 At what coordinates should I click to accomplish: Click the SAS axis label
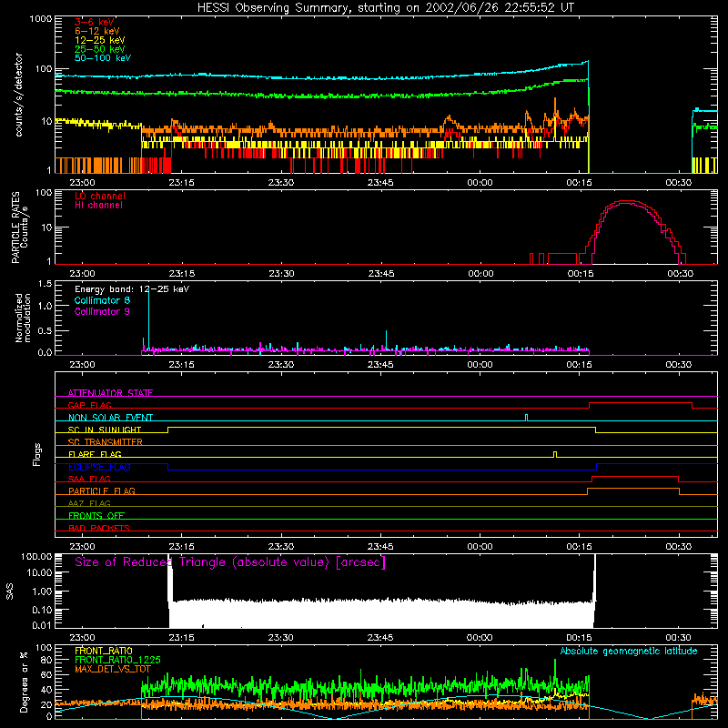pyautogui.click(x=10, y=591)
